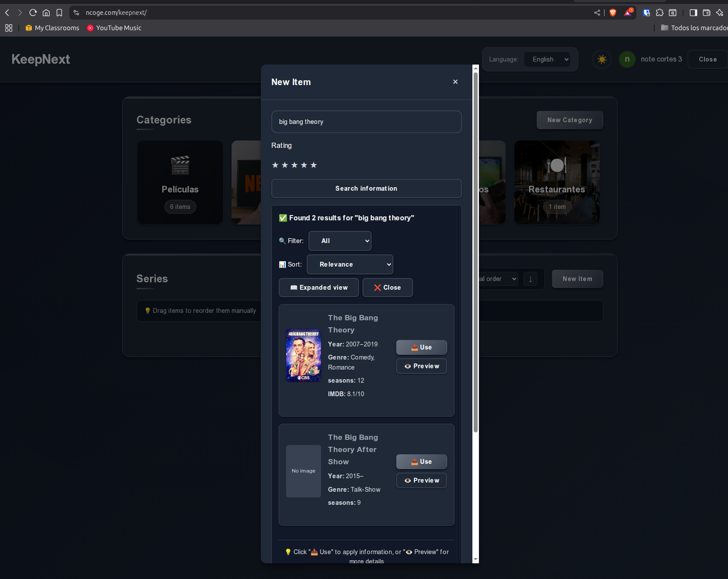Preview The Big Bang Theory After Show result
The height and width of the screenshot is (579, 728).
pyautogui.click(x=421, y=480)
